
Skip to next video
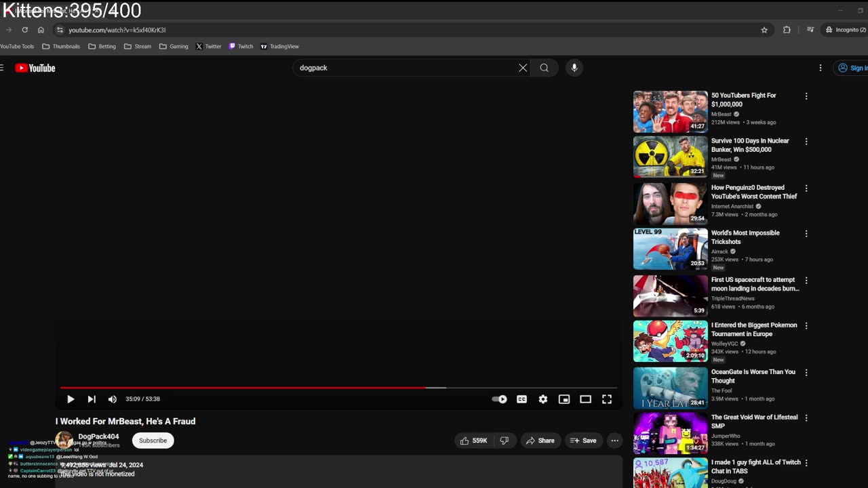(92, 399)
